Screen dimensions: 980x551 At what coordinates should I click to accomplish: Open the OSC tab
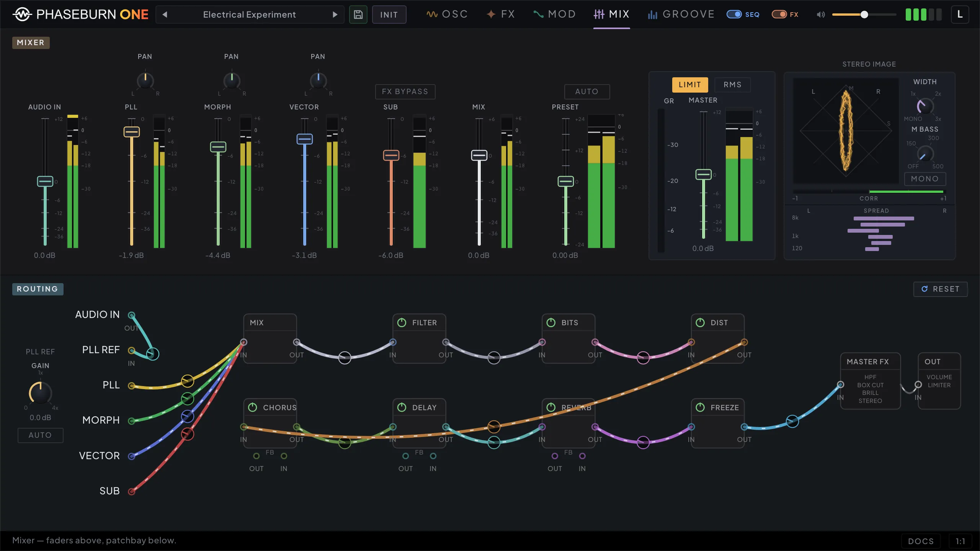coord(447,14)
